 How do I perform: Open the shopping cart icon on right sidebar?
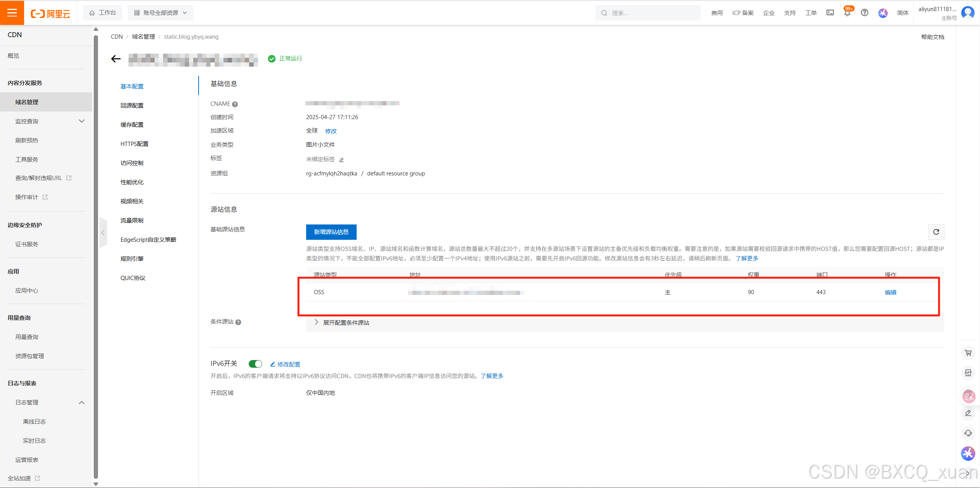tap(968, 353)
